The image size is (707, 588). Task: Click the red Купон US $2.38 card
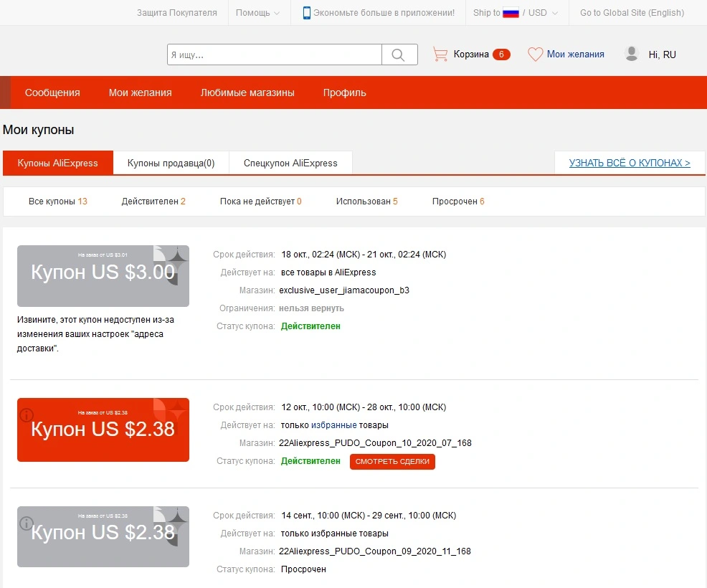103,430
